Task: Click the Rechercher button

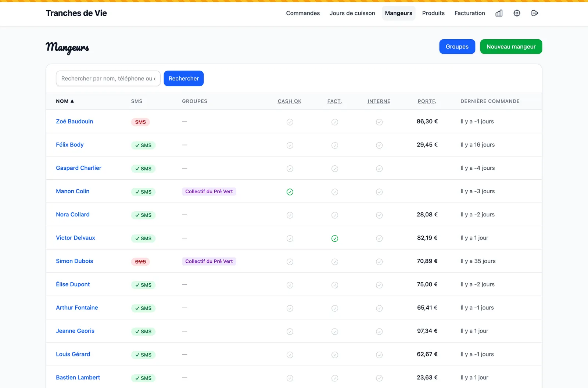Action: click(x=184, y=79)
